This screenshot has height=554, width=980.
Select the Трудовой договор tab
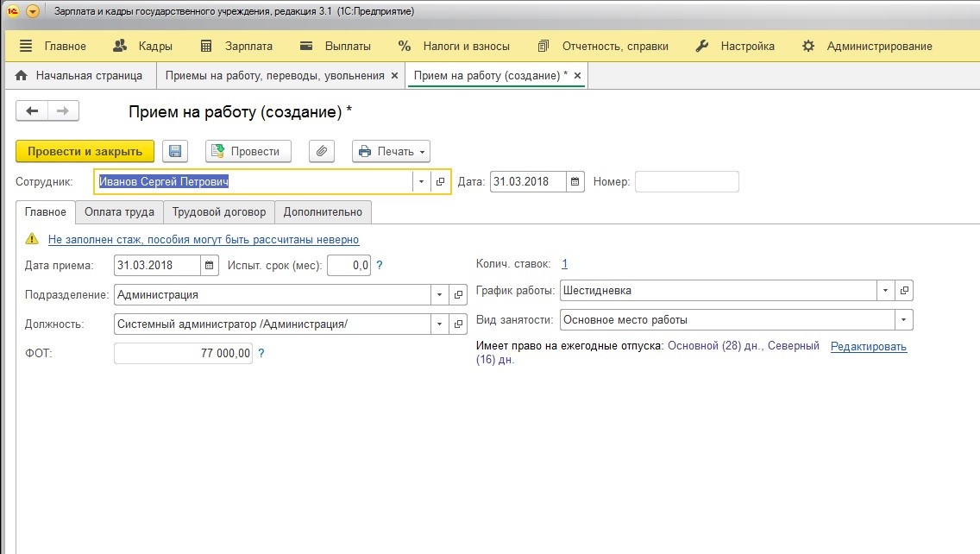tap(219, 212)
